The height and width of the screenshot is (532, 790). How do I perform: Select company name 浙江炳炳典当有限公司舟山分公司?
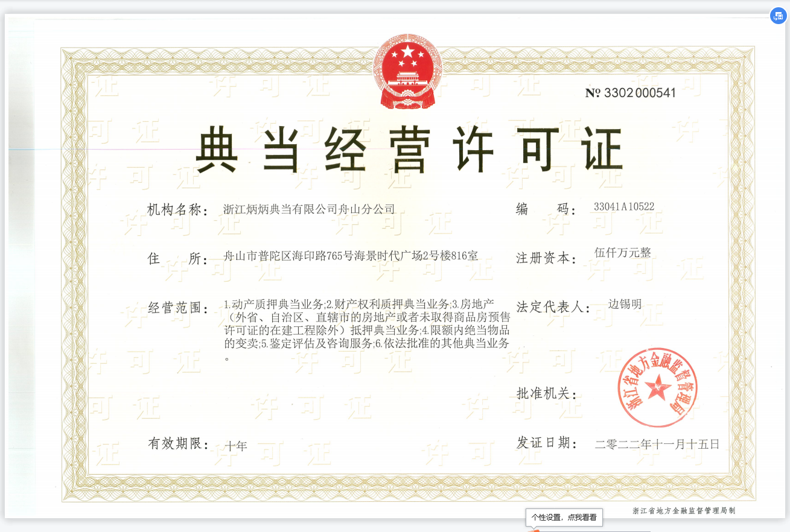click(x=309, y=210)
